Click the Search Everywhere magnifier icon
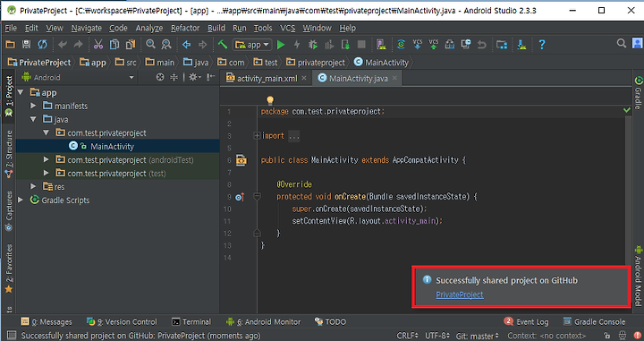Image resolution: width=644 pixels, height=341 pixels. coord(622,43)
